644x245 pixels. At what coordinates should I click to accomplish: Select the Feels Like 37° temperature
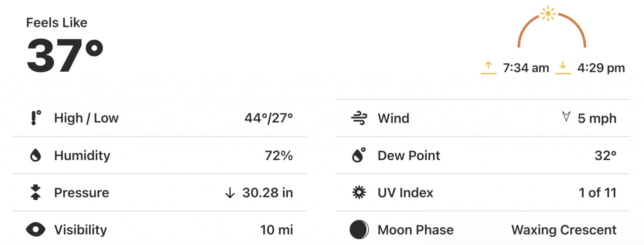[x=65, y=55]
